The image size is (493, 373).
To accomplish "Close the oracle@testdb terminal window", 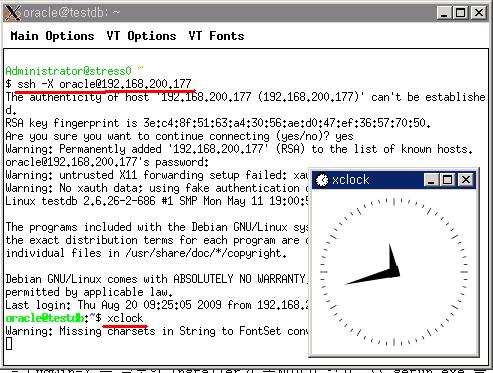I will 479,13.
